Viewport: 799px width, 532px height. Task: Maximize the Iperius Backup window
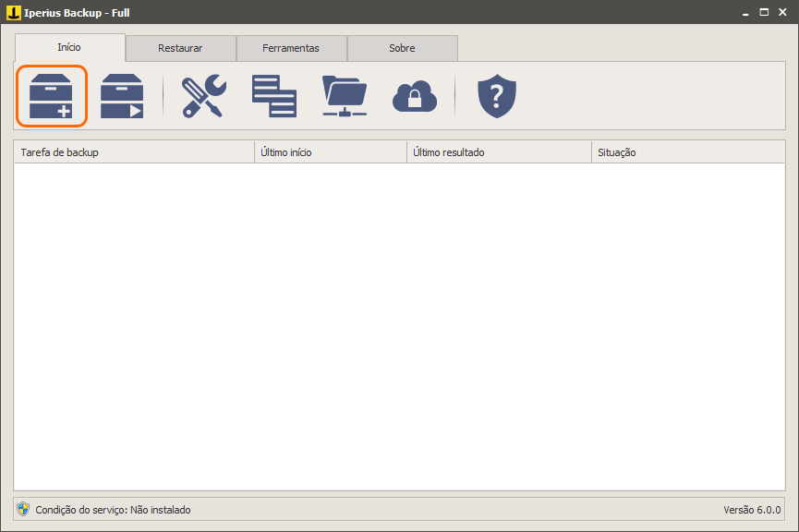tap(764, 12)
